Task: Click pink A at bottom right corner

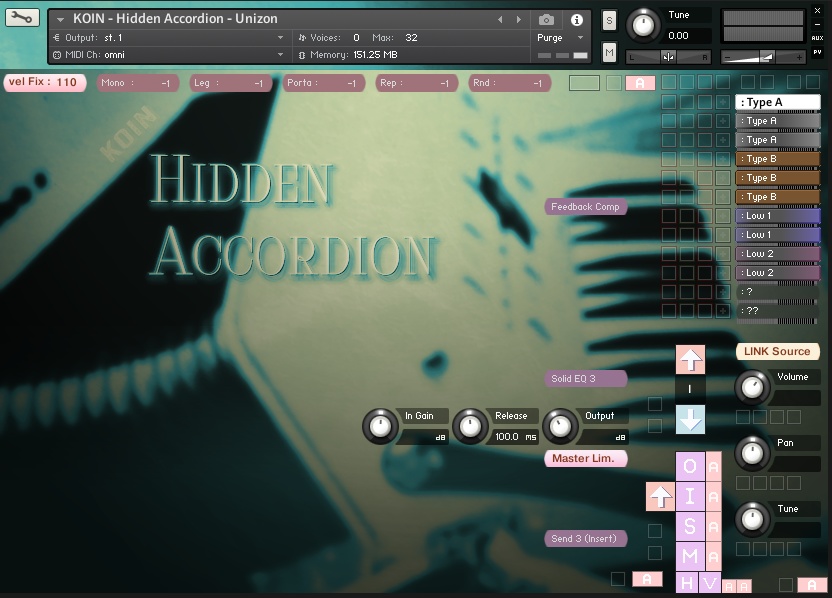Action: (x=812, y=585)
